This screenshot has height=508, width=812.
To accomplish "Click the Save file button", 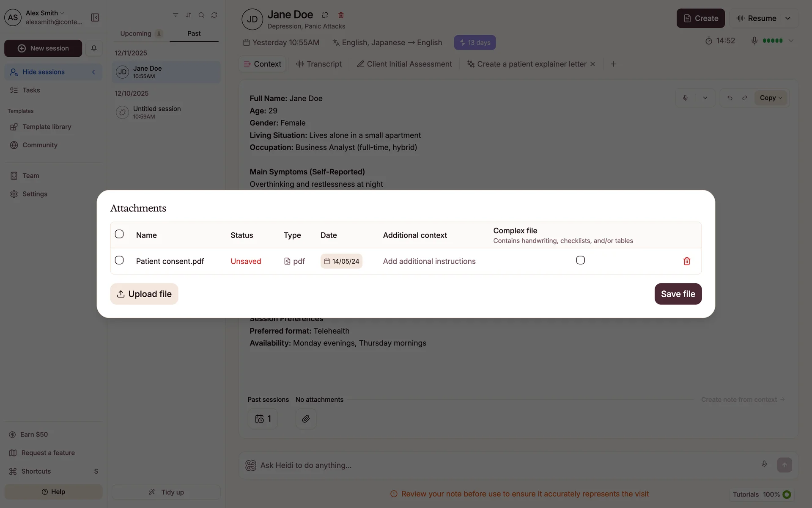I will (x=678, y=294).
